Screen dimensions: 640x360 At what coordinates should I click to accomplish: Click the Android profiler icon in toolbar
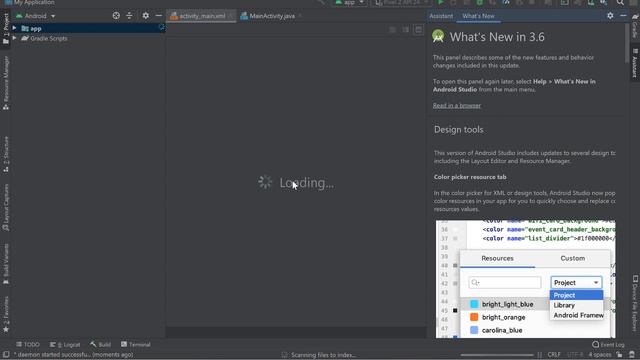click(x=506, y=2)
